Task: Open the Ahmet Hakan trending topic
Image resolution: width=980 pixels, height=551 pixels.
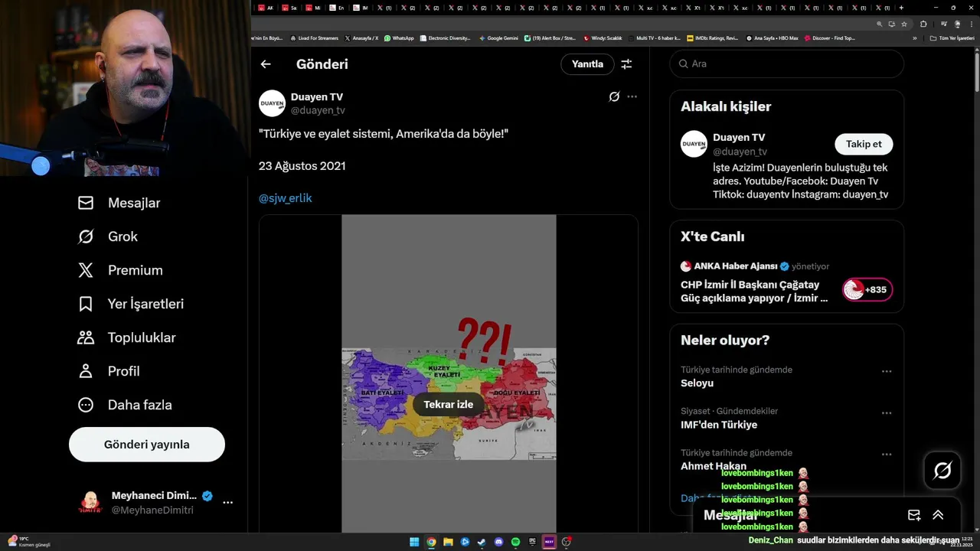Action: 714,466
